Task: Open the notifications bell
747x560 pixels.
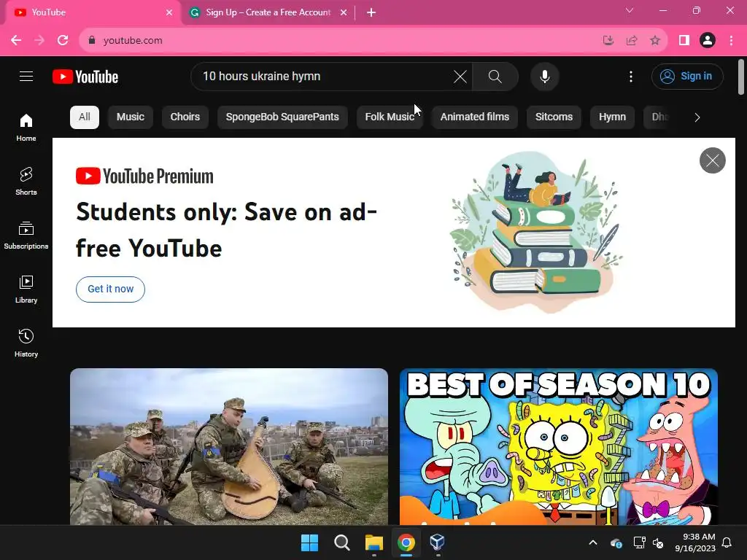Action: click(x=727, y=542)
